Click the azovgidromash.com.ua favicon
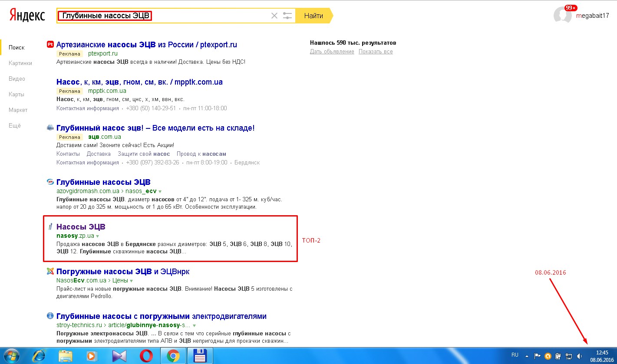Image resolution: width=617 pixels, height=364 pixels. pyautogui.click(x=50, y=182)
